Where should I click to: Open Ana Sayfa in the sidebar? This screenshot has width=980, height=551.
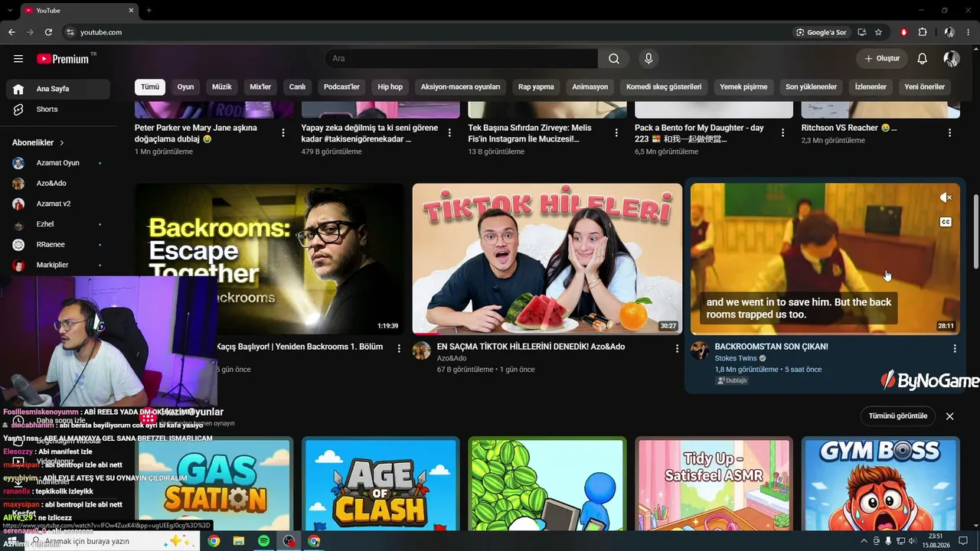click(58, 89)
